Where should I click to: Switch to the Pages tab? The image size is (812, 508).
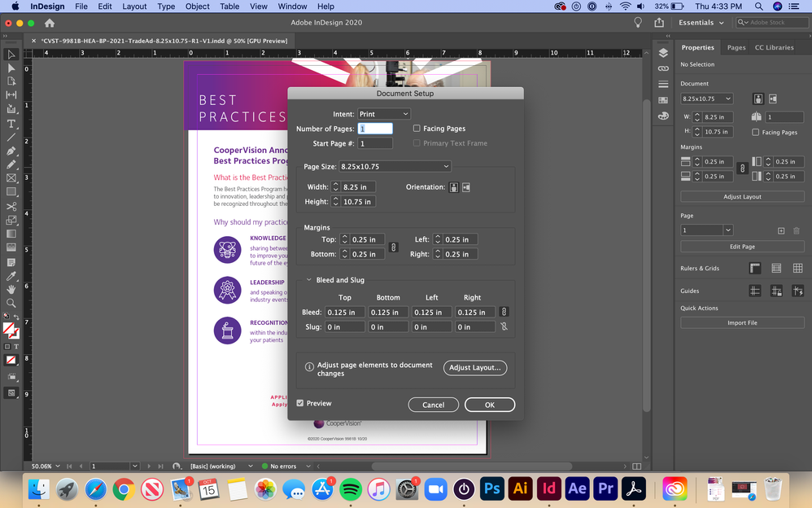click(x=736, y=47)
